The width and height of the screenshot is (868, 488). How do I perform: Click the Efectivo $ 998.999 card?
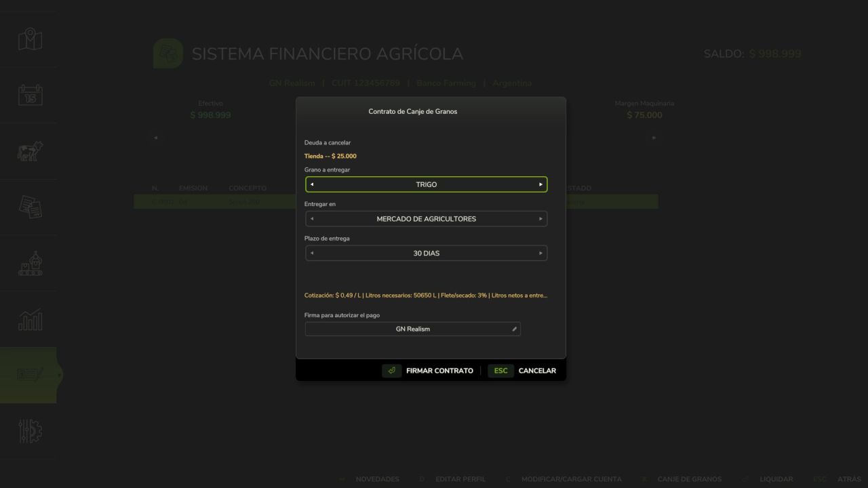(210, 110)
